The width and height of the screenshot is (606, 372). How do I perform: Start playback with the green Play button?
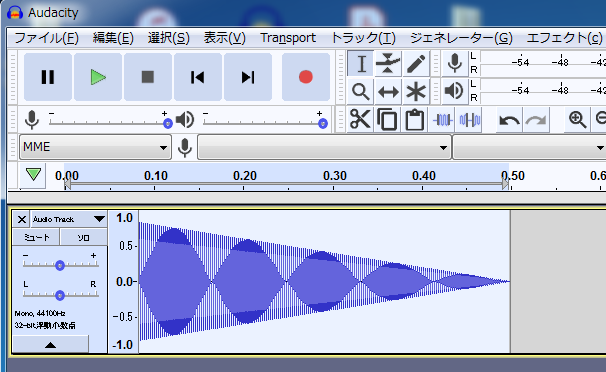pyautogui.click(x=98, y=77)
